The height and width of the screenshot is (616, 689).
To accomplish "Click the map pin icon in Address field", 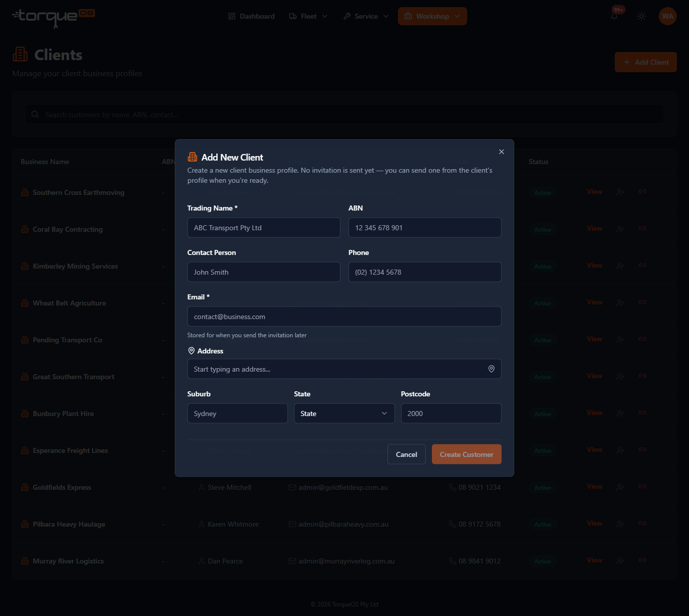I will [491, 369].
